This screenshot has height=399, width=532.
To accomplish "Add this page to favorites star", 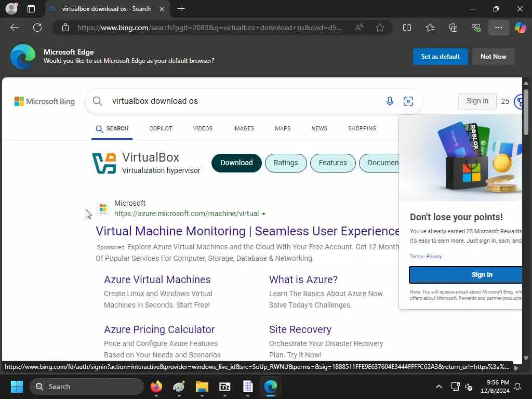I will [x=380, y=28].
